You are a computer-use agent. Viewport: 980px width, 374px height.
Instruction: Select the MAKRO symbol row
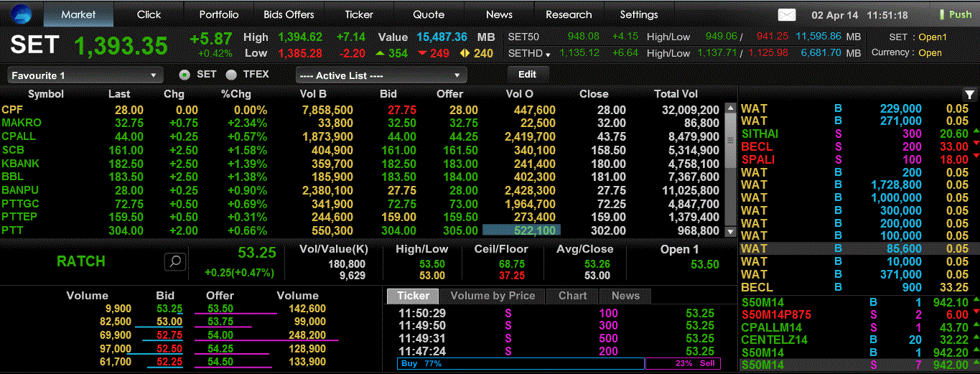[363, 123]
